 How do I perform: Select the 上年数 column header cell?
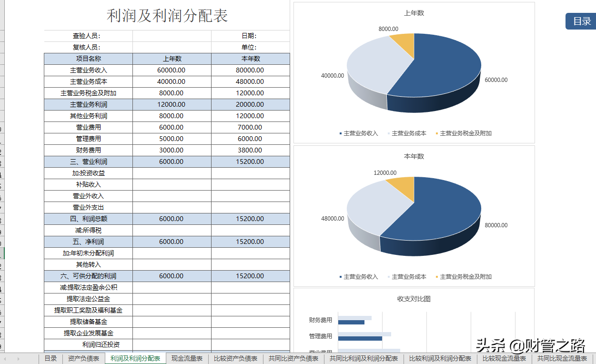172,59
